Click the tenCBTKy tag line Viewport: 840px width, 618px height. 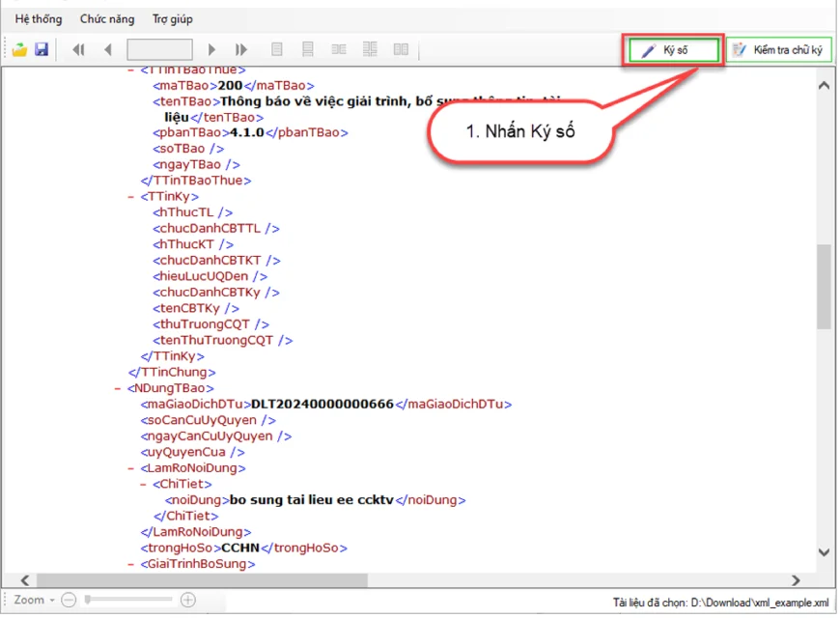196,309
